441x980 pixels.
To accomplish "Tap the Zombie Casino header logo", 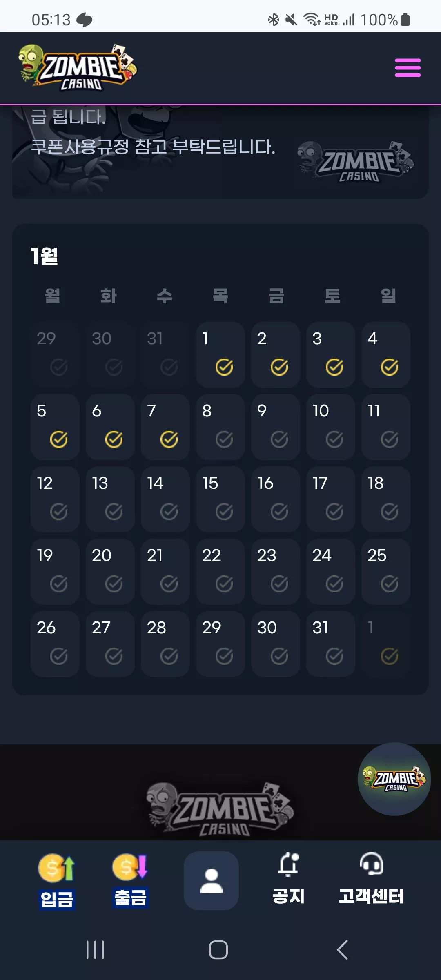I will [x=78, y=67].
